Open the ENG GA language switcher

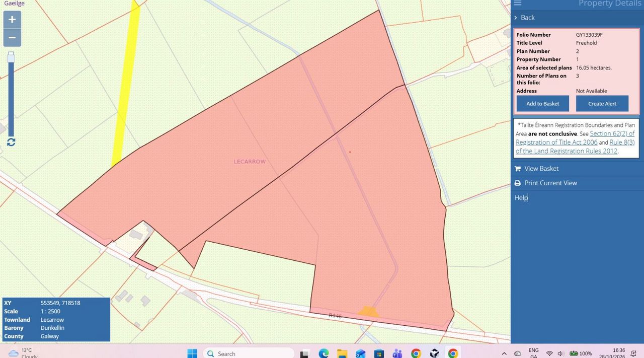533,353
